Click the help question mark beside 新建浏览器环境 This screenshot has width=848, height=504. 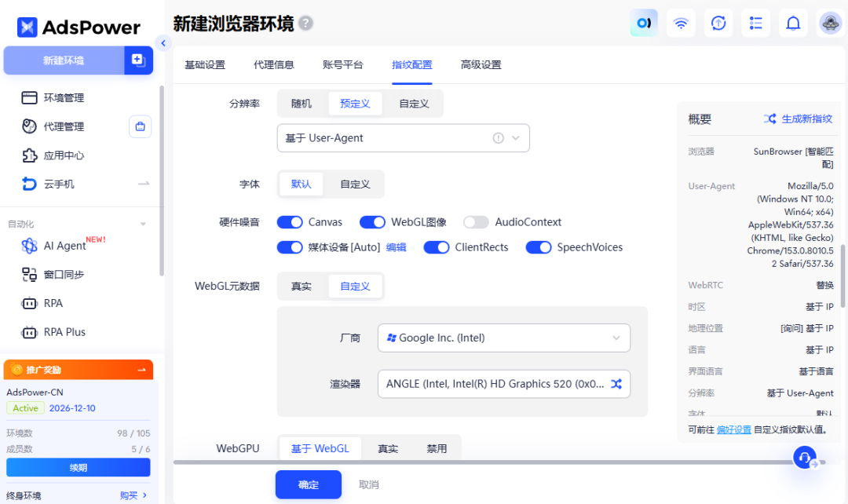305,24
